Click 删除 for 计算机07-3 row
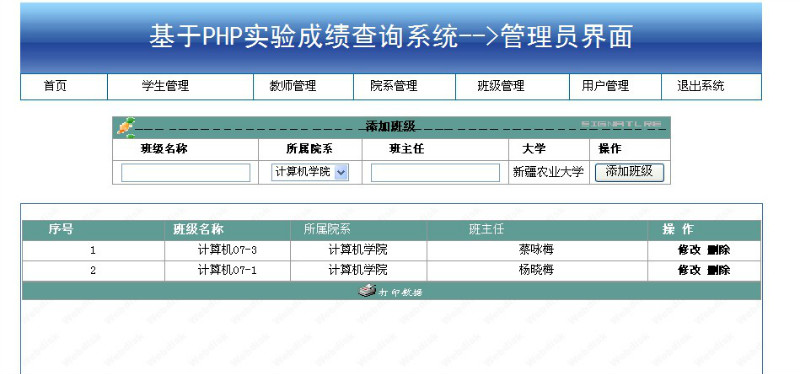This screenshot has height=374, width=800. 719,250
